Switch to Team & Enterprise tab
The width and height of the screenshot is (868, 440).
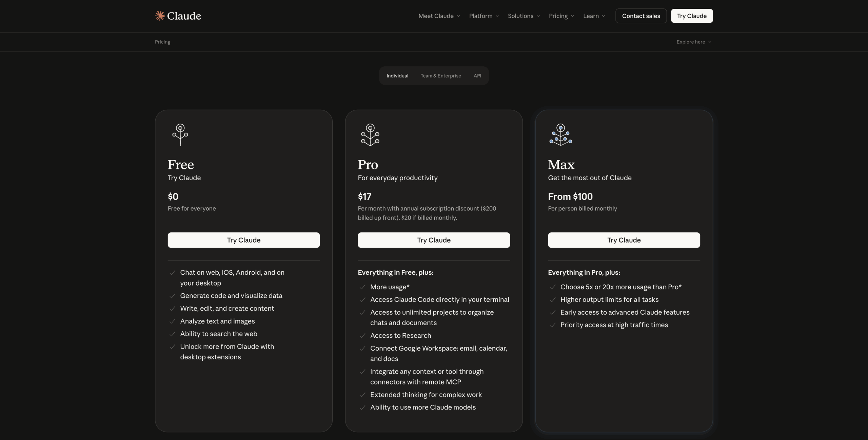pyautogui.click(x=441, y=76)
